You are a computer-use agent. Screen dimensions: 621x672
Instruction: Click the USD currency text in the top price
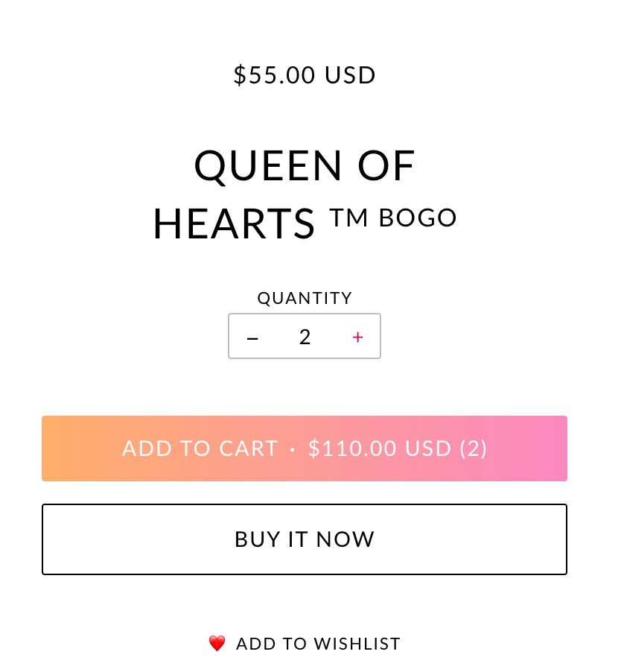[350, 75]
